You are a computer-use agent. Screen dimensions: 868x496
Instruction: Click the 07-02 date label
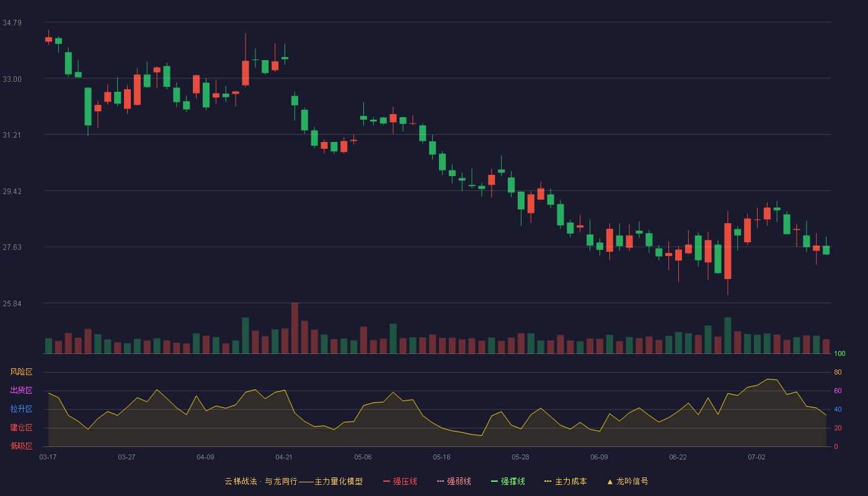pyautogui.click(x=756, y=457)
